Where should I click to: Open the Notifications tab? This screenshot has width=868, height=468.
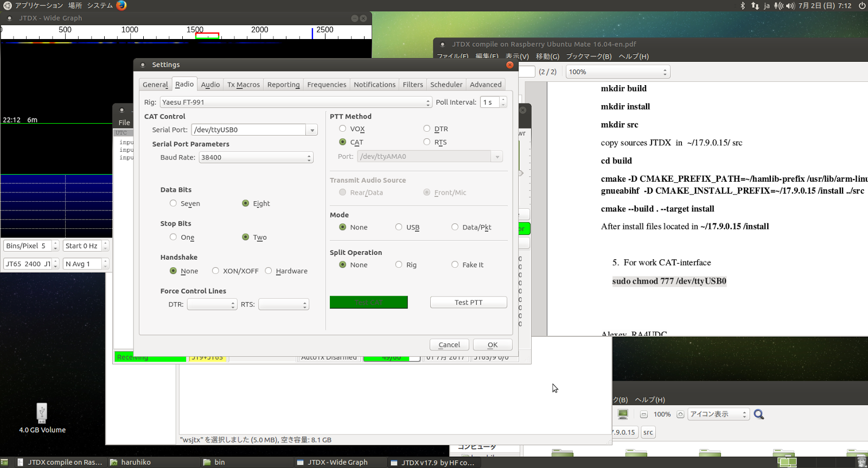point(375,85)
